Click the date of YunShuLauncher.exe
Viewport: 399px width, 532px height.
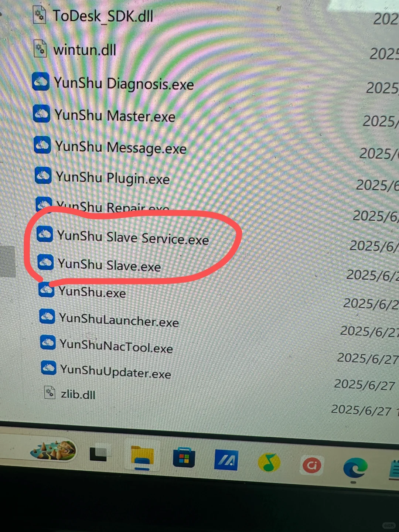click(369, 331)
